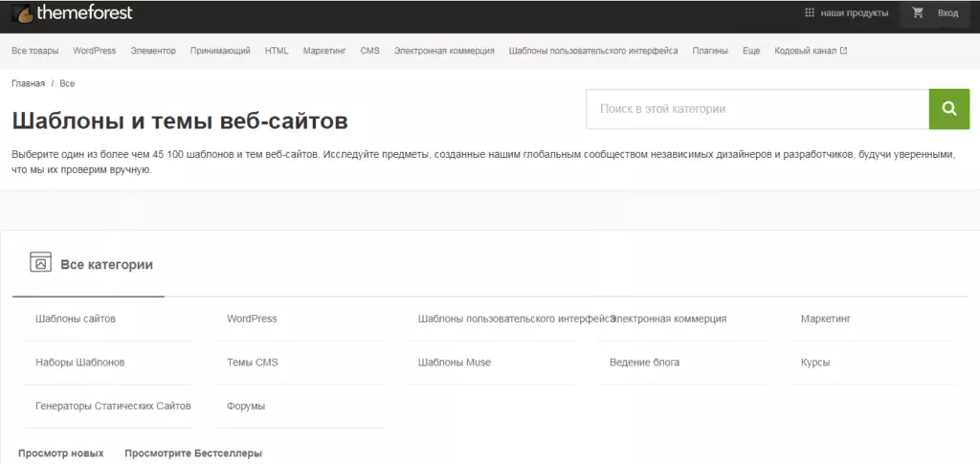Open Шаблоны Muse category
Image resolution: width=980 pixels, height=464 pixels.
click(455, 363)
